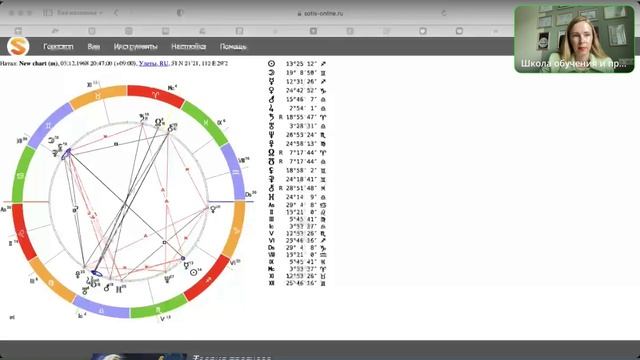Select Sun position 13°25'12" value
The image size is (640, 360).
tap(301, 64)
